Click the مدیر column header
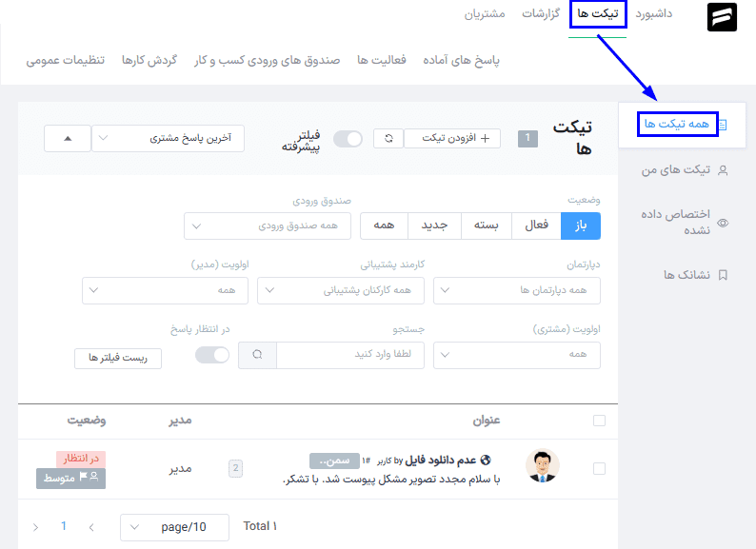The width and height of the screenshot is (756, 549). click(x=180, y=421)
